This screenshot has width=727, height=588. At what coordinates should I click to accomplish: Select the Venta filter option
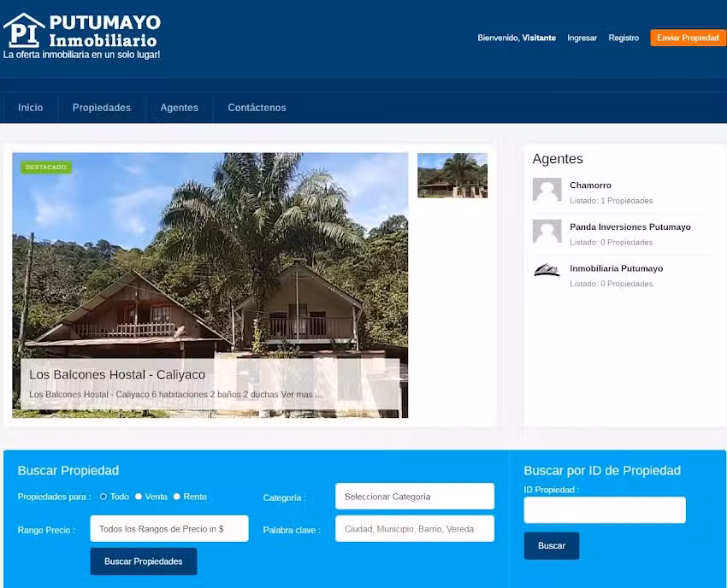tap(138, 496)
